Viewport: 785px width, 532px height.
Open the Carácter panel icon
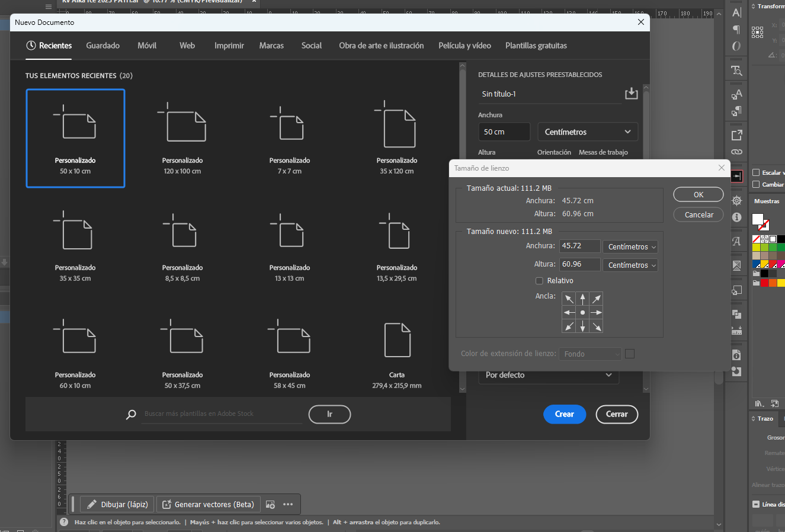tap(736, 12)
